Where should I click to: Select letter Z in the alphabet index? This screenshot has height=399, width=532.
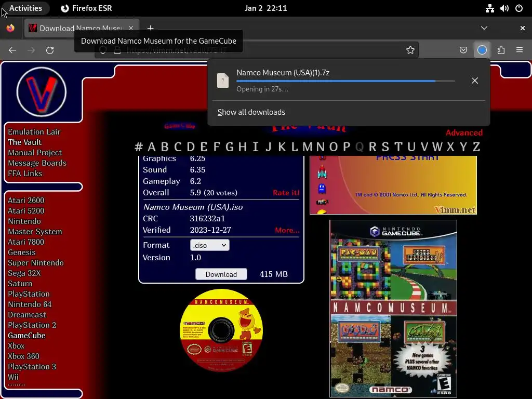(x=476, y=147)
